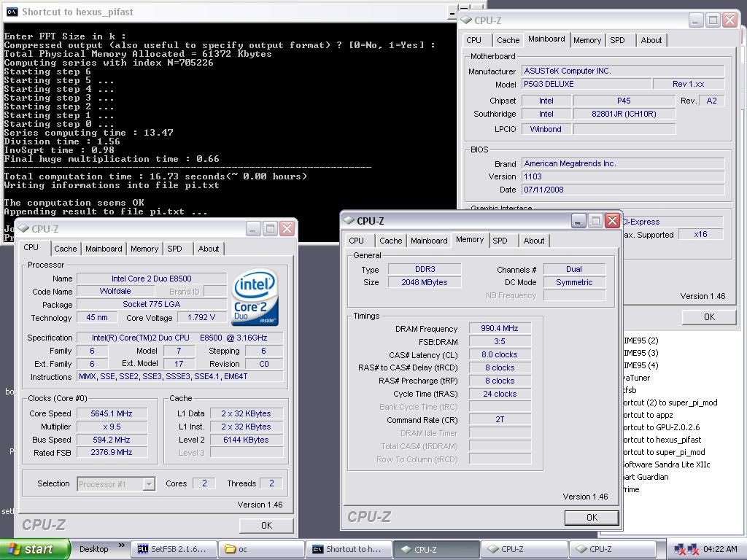The height and width of the screenshot is (560, 747).
Task: Click Desktop toolbar label on taskbar
Action: point(94,549)
